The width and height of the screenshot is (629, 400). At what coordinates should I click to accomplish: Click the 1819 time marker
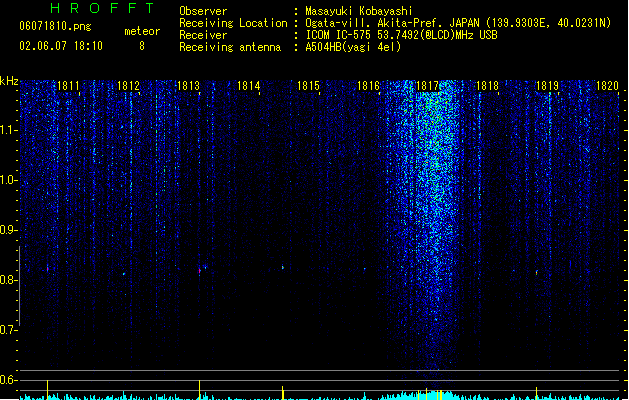click(547, 86)
